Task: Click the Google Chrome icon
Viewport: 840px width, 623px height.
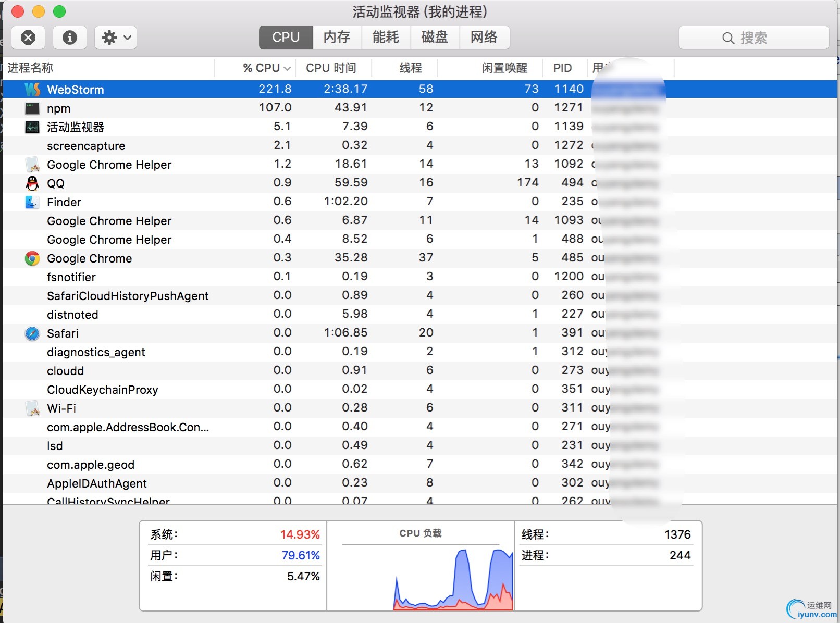Action: pos(32,258)
